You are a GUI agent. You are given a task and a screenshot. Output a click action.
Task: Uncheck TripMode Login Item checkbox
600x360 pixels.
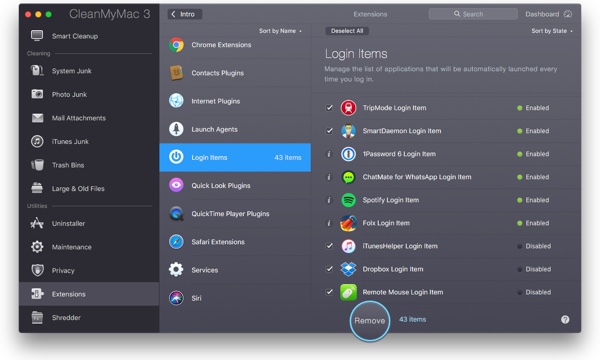[329, 108]
